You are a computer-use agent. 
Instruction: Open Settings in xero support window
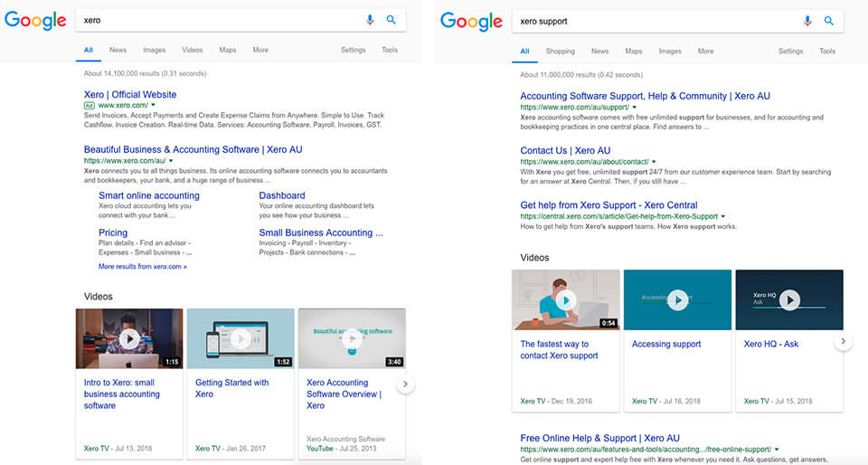point(790,51)
